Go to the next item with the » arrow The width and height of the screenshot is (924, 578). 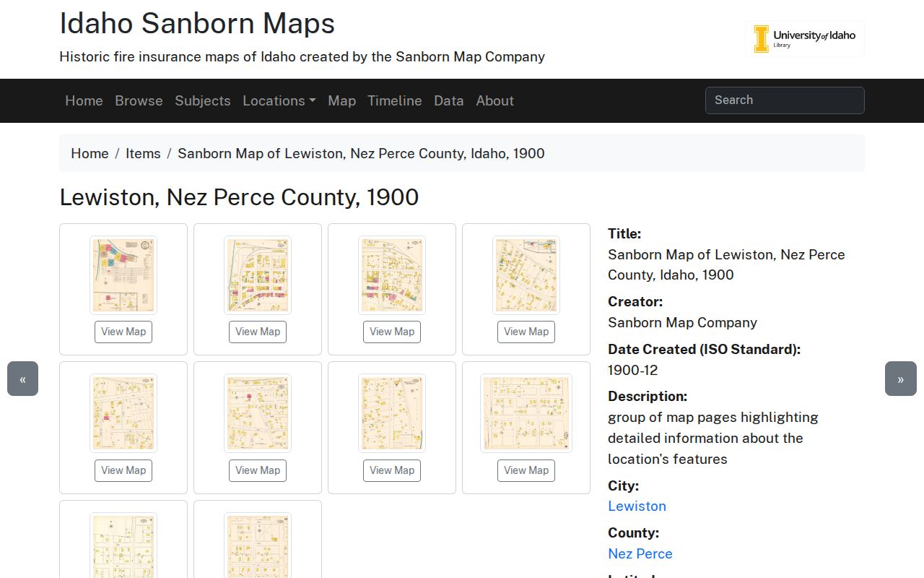901,379
